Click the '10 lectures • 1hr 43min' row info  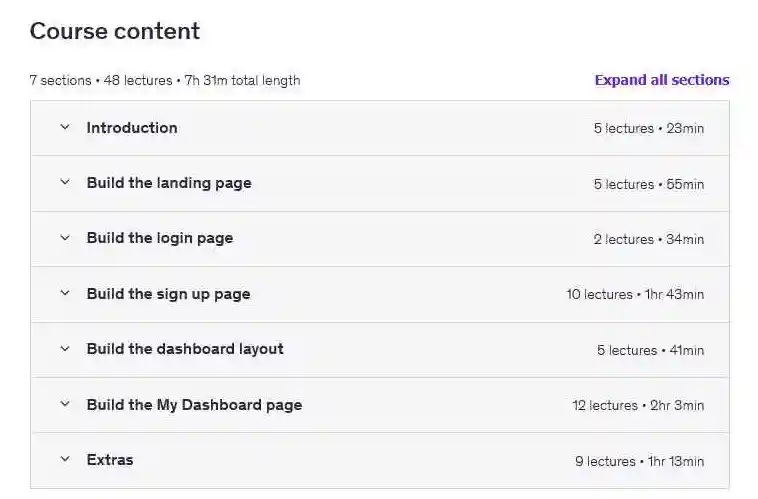click(635, 295)
